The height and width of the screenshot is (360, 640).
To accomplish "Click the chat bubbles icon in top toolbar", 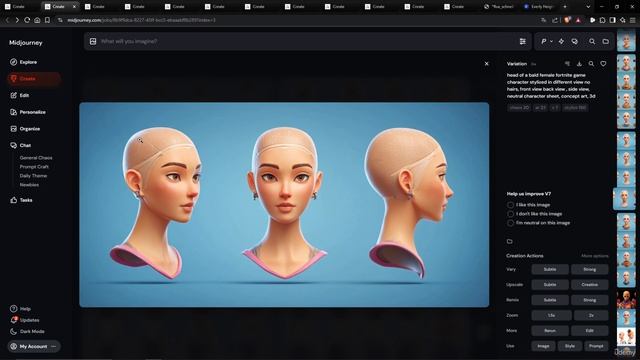I will (x=574, y=41).
